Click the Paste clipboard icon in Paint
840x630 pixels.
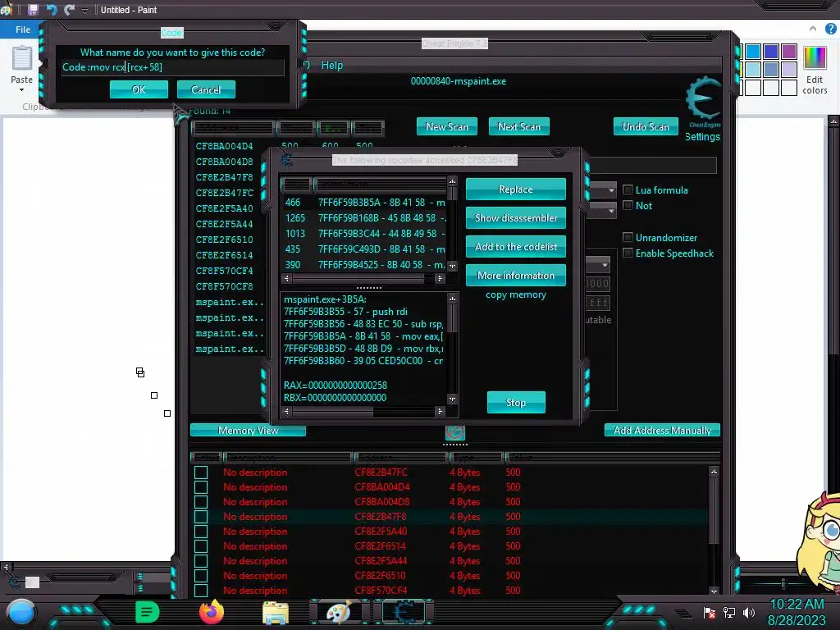[x=22, y=58]
